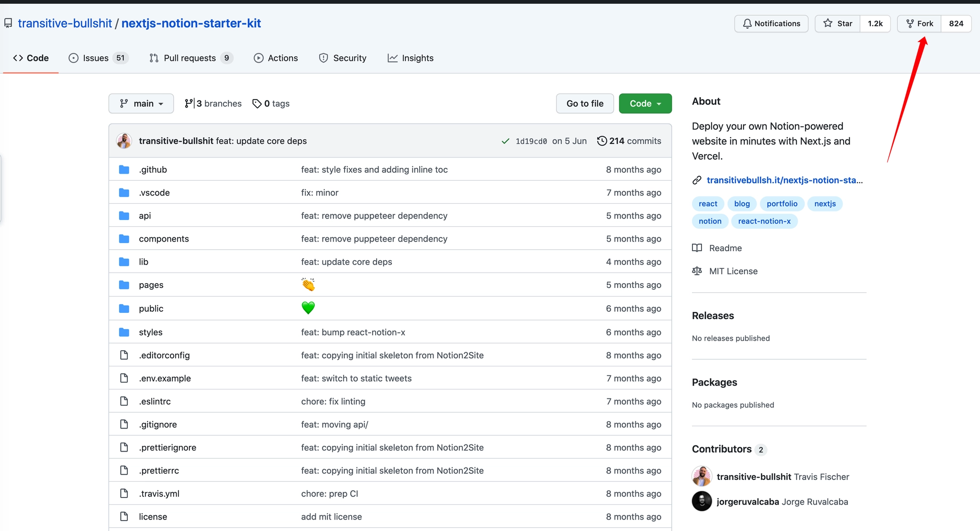The width and height of the screenshot is (980, 531).
Task: Select the notion topic tag
Action: coord(710,221)
